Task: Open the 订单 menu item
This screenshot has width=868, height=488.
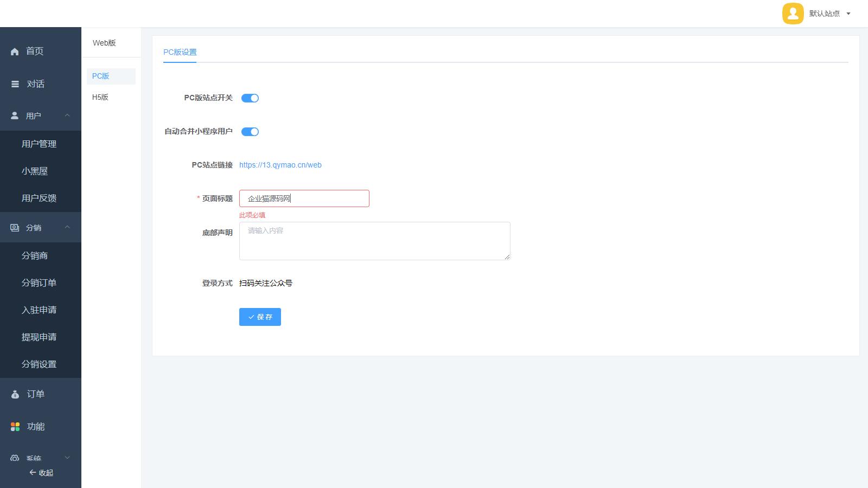Action: pos(41,394)
